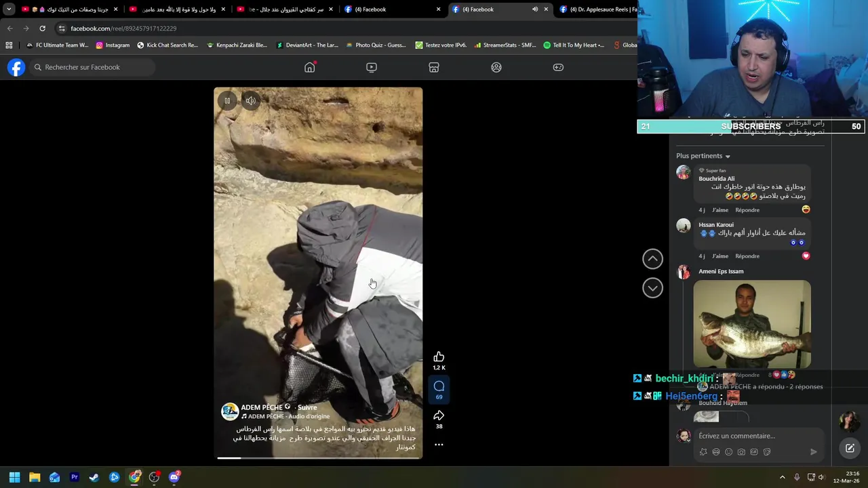Go to the next reel with down chevron
Image resolution: width=868 pixels, height=488 pixels.
pyautogui.click(x=652, y=288)
